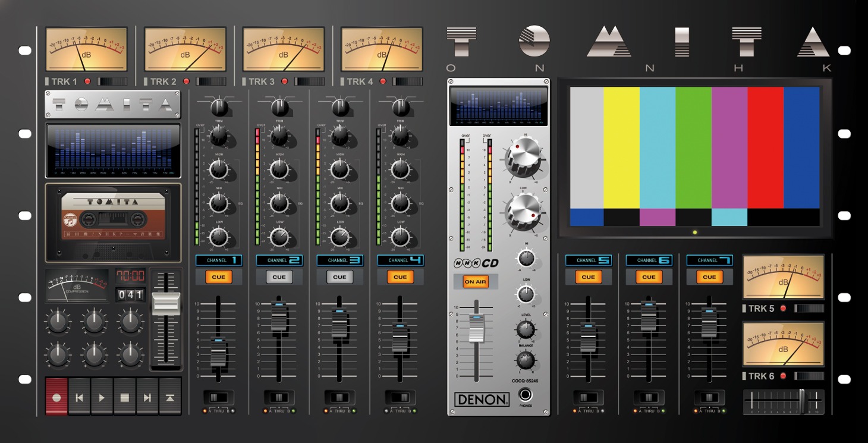
Task: Click the BALANCE knob on the CD strip
Action: pyautogui.click(x=526, y=360)
